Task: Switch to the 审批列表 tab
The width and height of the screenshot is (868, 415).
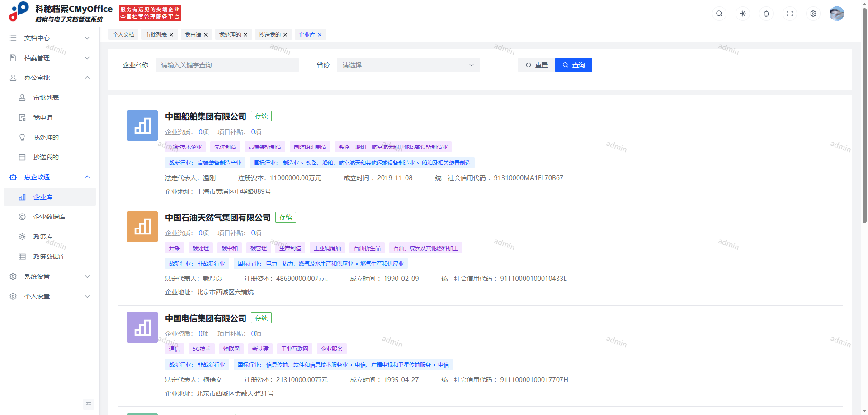Action: point(156,35)
